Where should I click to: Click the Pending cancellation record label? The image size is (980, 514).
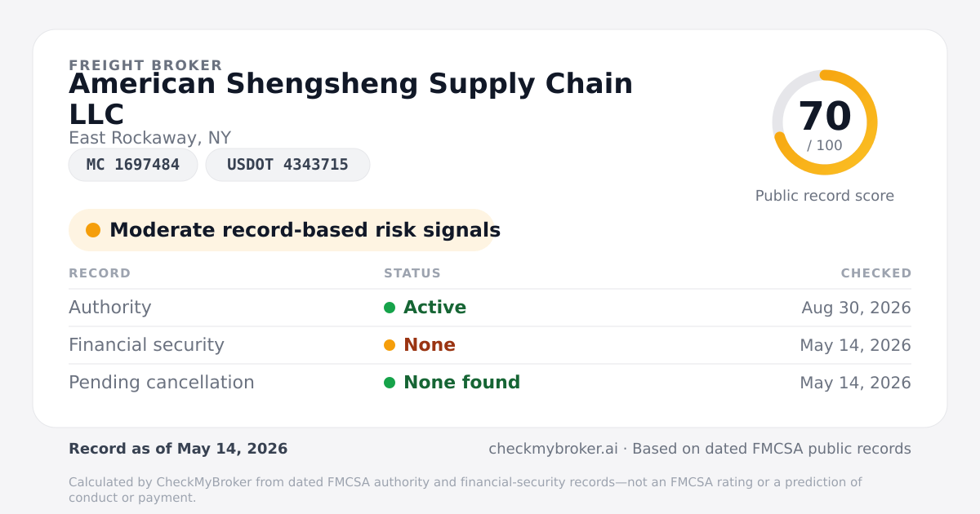pyautogui.click(x=162, y=383)
